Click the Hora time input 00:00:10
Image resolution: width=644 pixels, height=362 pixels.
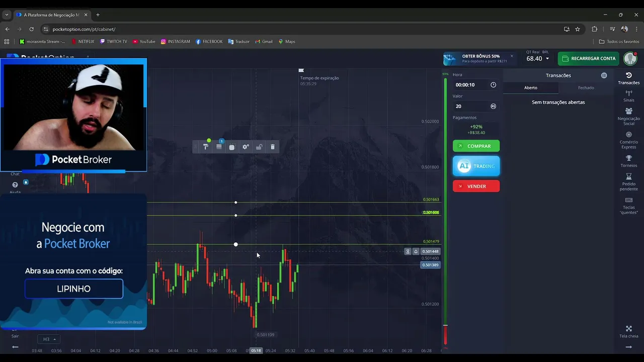[x=476, y=85]
